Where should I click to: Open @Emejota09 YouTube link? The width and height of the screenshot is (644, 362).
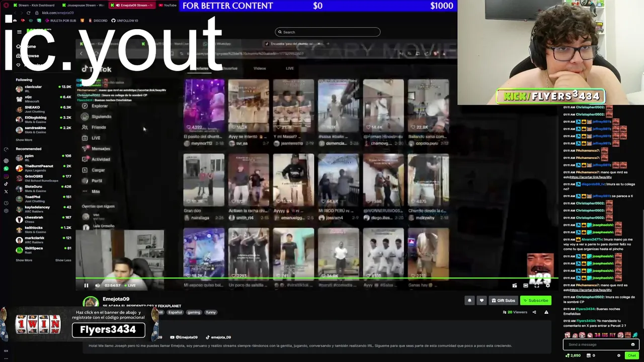[184, 337]
